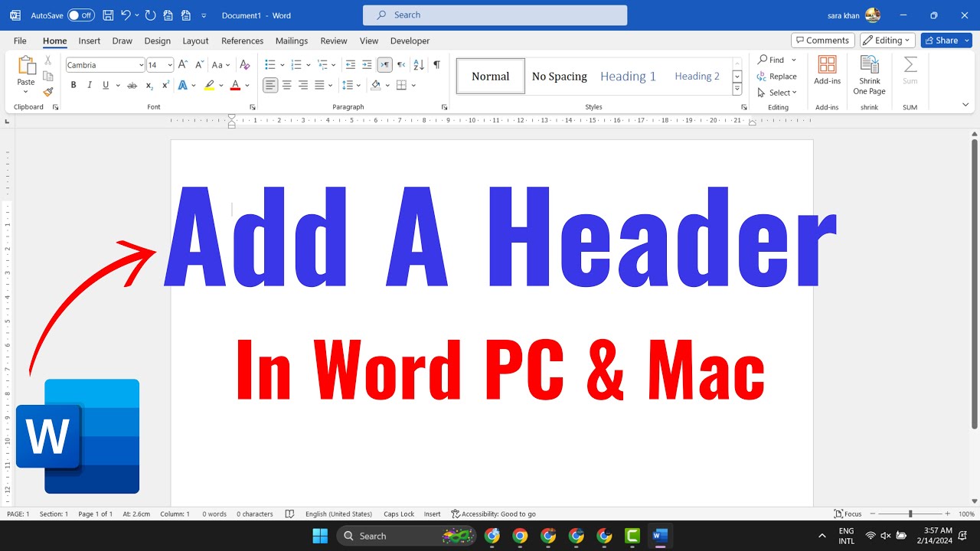
Task: Toggle Bold formatting
Action: pyautogui.click(x=73, y=85)
